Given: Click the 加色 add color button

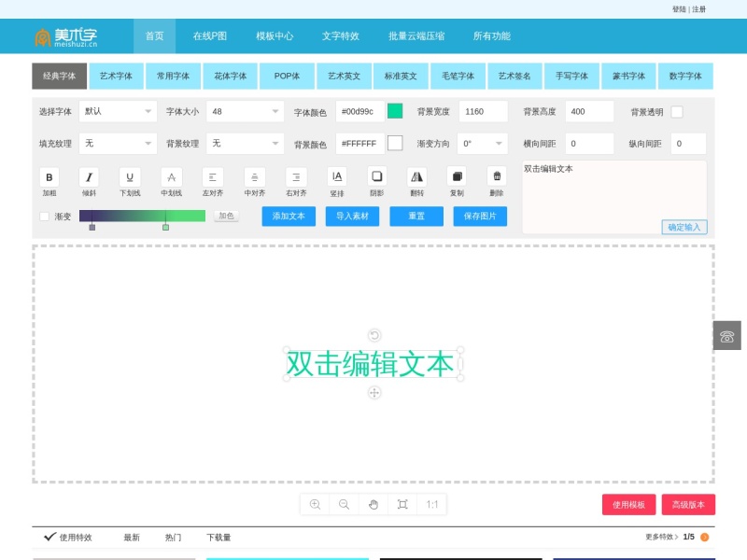Looking at the screenshot, I should (226, 216).
